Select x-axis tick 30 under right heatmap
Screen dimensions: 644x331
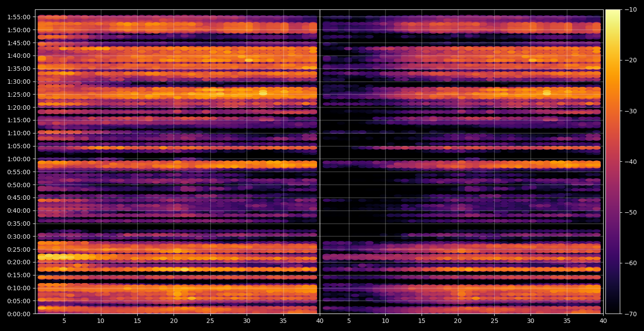click(x=531, y=321)
